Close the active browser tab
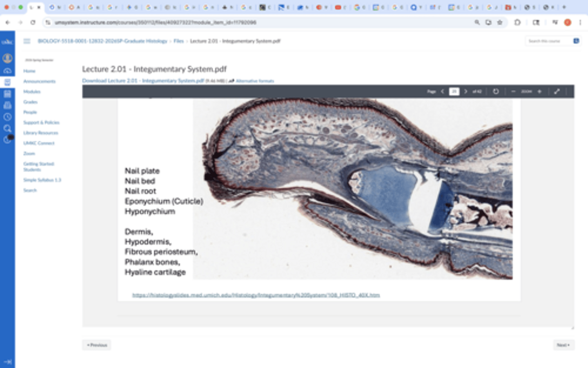 39,7
